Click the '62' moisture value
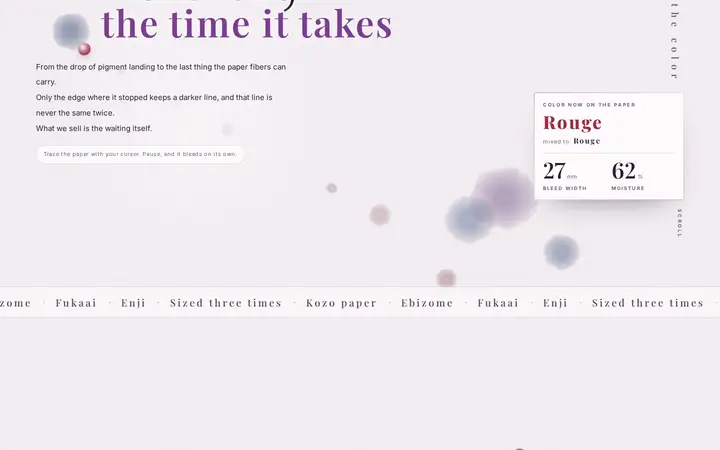 point(624,171)
